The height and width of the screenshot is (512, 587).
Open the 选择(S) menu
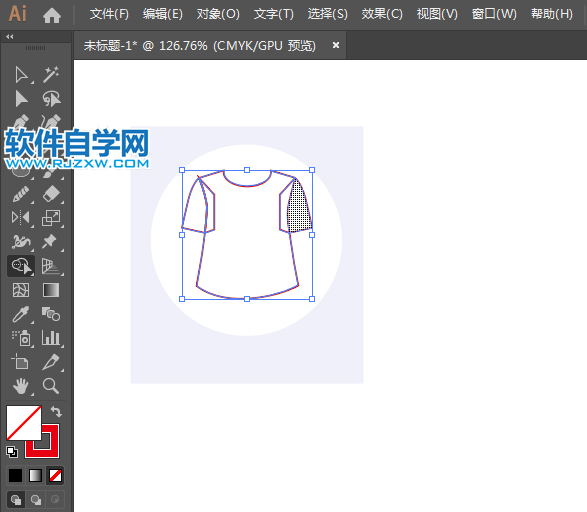[x=328, y=14]
